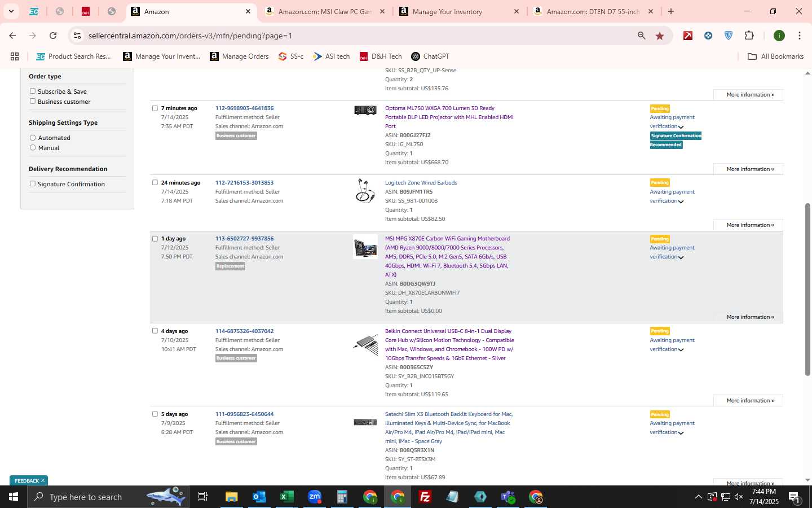Select the Automated shipping settings radio
Viewport: 812px width, 508px height.
(33, 138)
